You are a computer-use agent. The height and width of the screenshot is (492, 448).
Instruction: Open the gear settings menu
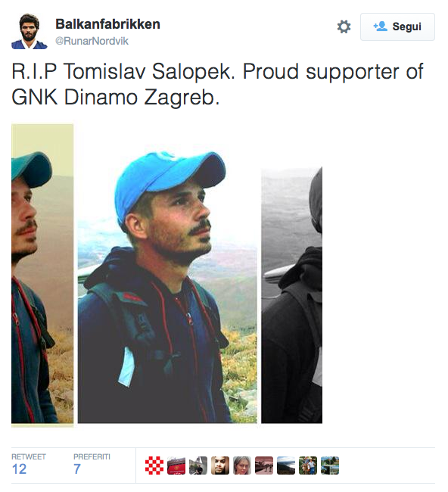click(x=344, y=26)
